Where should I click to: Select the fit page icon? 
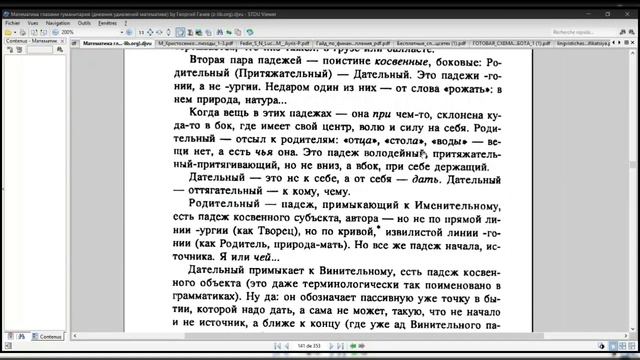(x=150, y=32)
